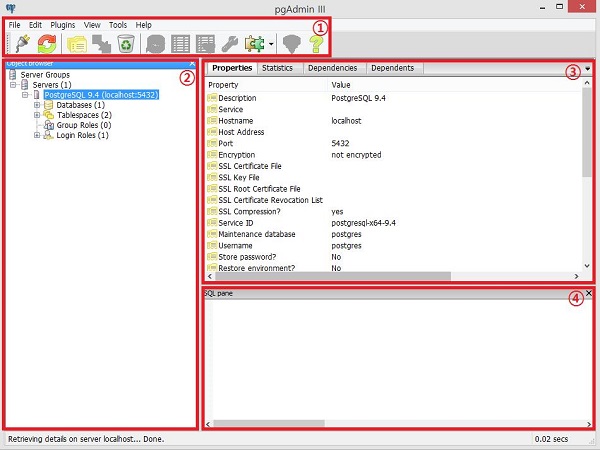The width and height of the screenshot is (600, 450).
Task: Open the tab list dropdown arrow
Action: pos(588,69)
